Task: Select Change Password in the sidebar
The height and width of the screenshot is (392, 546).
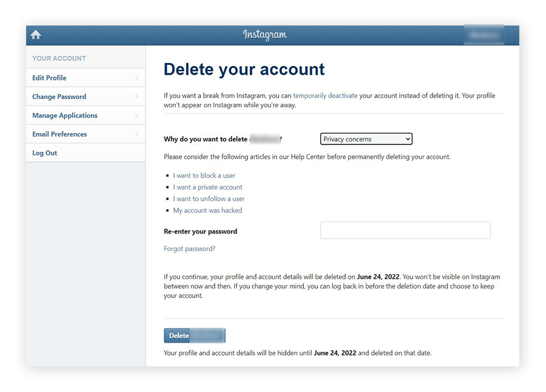Action: tap(59, 96)
